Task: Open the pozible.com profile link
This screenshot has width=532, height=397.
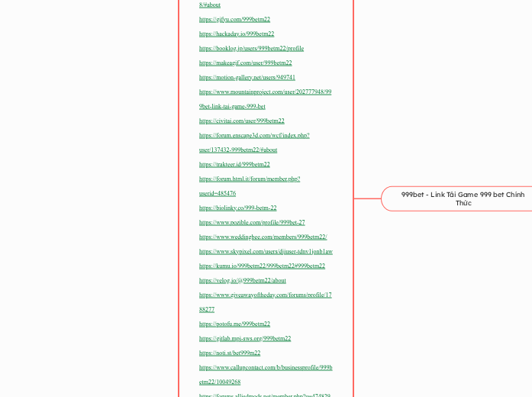Action: click(x=252, y=223)
